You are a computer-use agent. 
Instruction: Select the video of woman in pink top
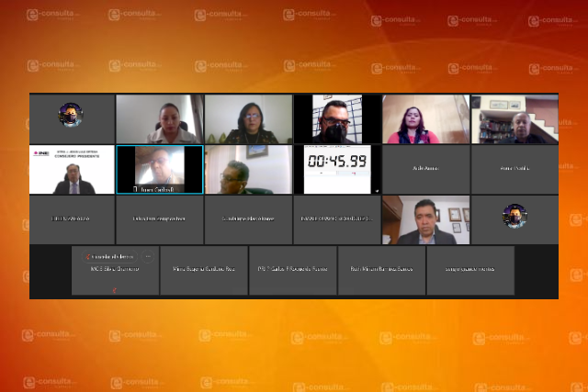coord(425,119)
